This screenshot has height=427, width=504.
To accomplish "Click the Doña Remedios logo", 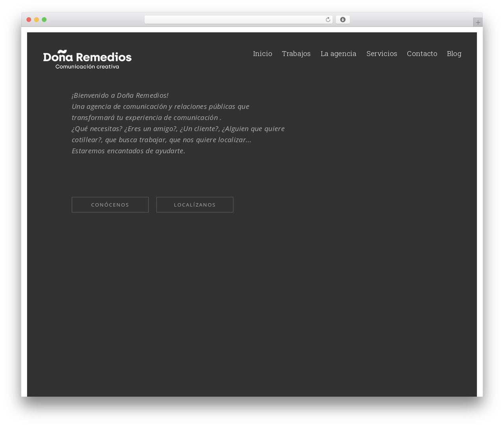I will [x=87, y=59].
